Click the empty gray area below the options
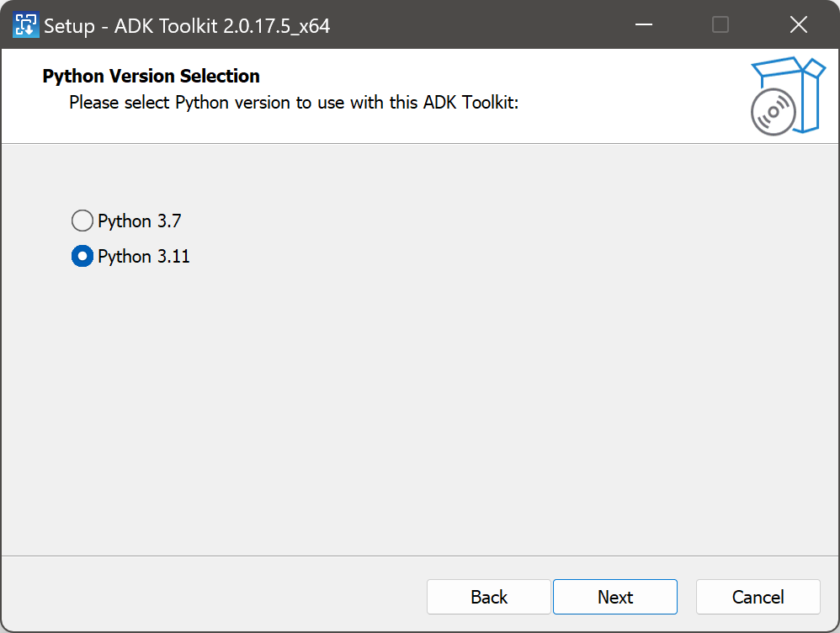This screenshot has height=633, width=840. click(421, 404)
